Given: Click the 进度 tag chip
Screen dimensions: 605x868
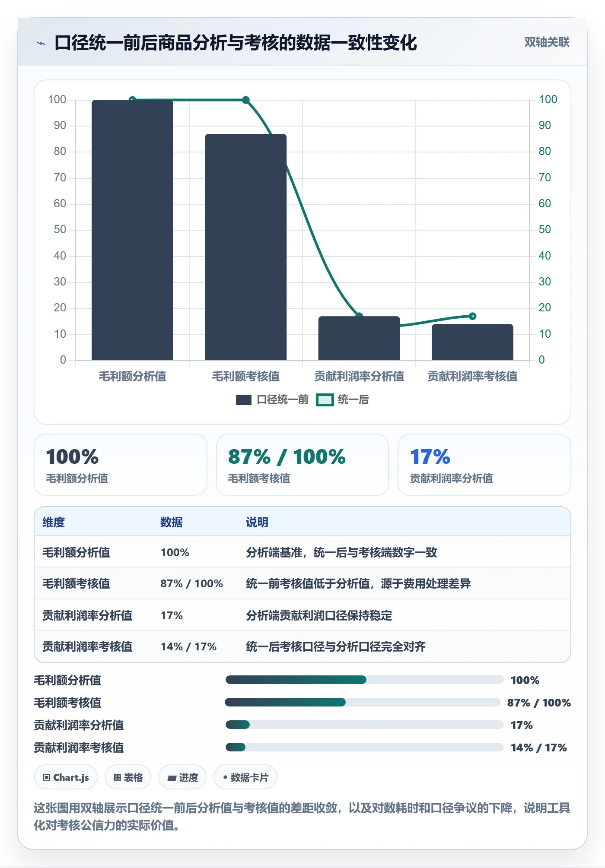Looking at the screenshot, I should (182, 777).
